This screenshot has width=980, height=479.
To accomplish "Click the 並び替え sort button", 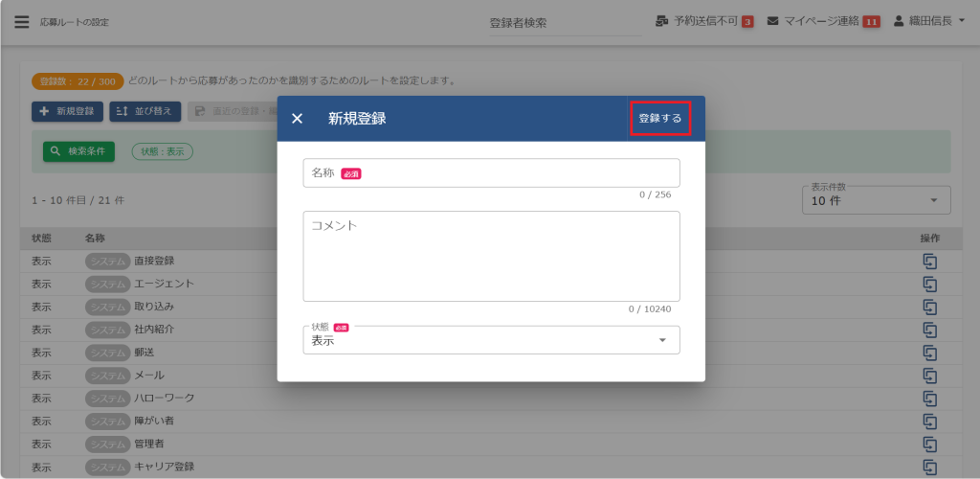I will click(x=145, y=111).
